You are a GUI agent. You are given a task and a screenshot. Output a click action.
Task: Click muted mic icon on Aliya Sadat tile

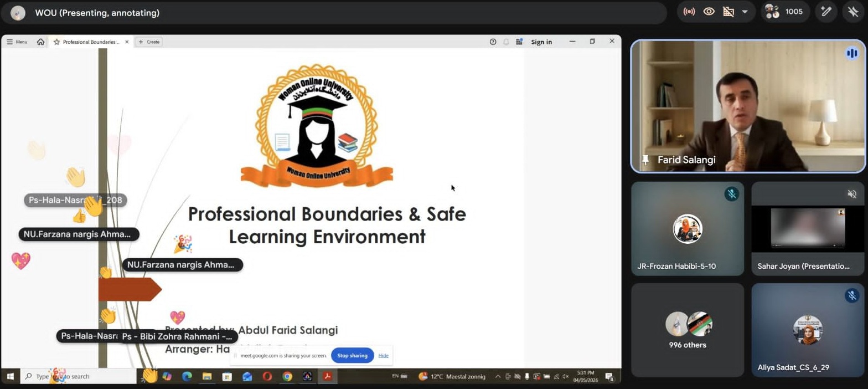tap(852, 295)
